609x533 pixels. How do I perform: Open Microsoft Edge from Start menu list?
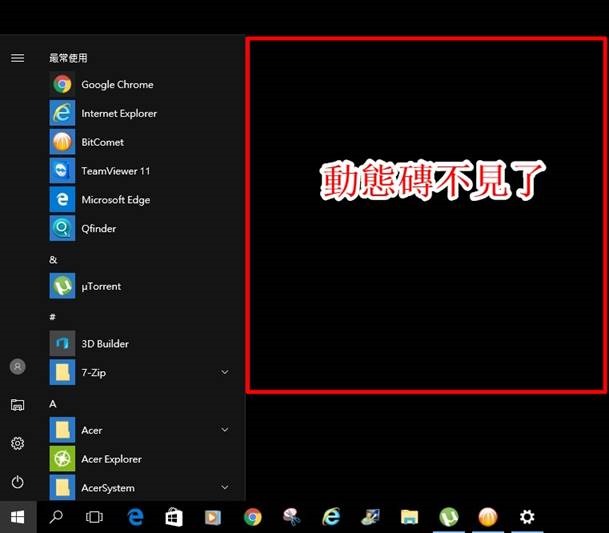[x=140, y=199]
